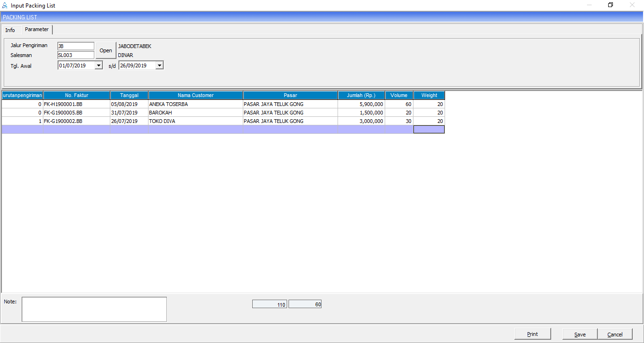Select invoice FK-G1900005.BB cell

[x=76, y=113]
